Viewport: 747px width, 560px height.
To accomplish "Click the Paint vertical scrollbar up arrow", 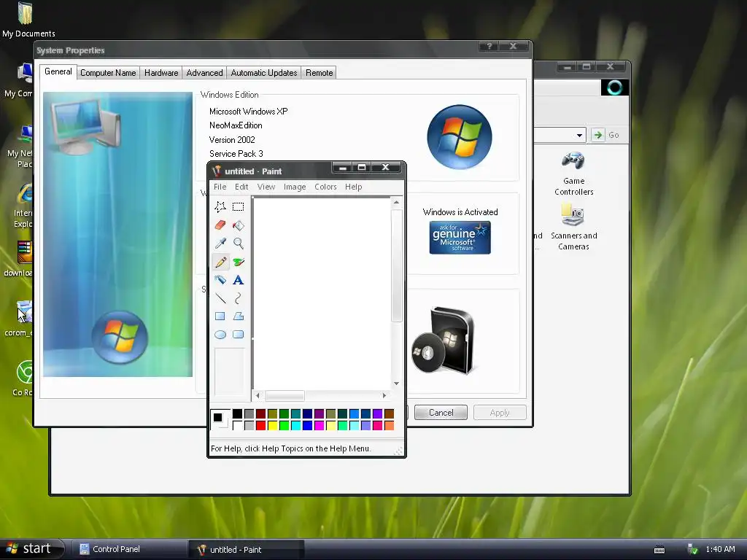I will click(396, 203).
